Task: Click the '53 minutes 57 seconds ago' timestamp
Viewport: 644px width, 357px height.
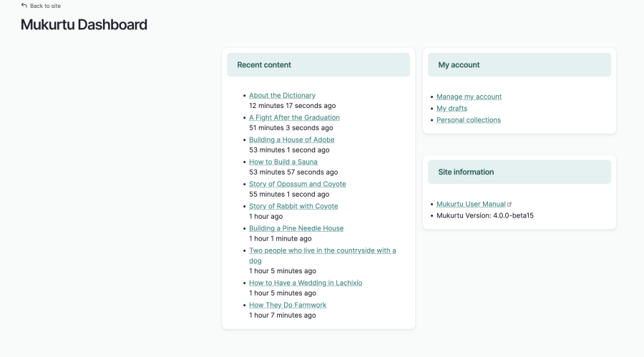Action: pyautogui.click(x=293, y=172)
